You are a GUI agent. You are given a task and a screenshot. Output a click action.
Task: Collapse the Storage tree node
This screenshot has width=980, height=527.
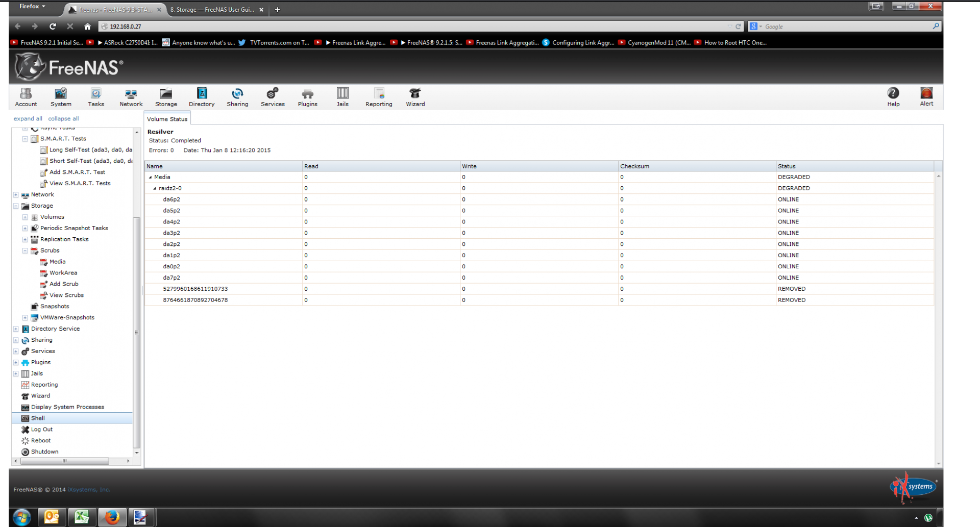point(16,206)
